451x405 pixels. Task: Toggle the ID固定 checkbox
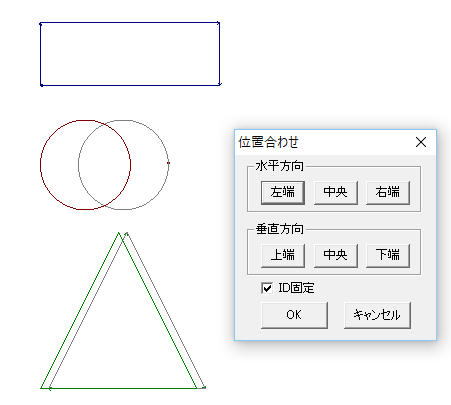tap(267, 288)
